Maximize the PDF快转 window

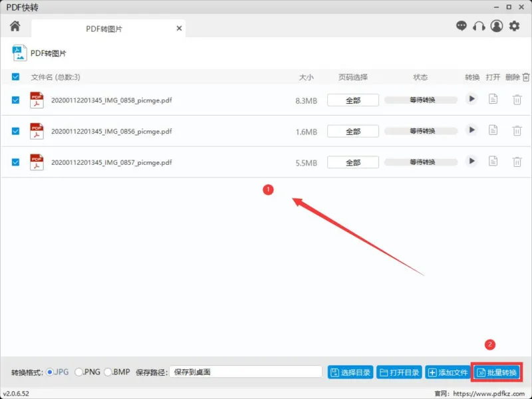509,7
